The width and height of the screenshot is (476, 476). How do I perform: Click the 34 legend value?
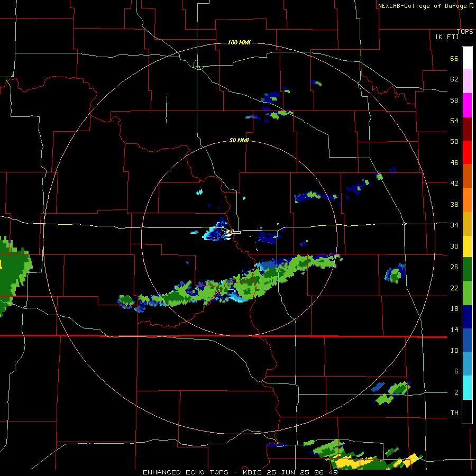click(454, 225)
